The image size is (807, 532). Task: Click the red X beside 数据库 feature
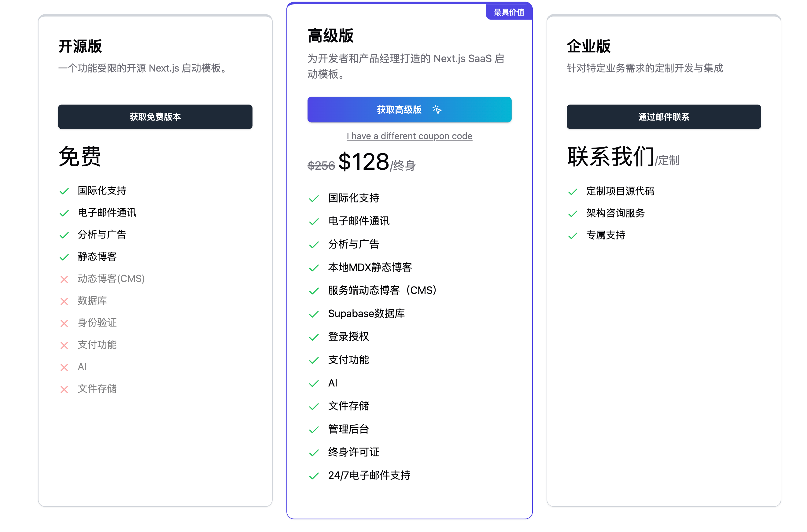(64, 301)
